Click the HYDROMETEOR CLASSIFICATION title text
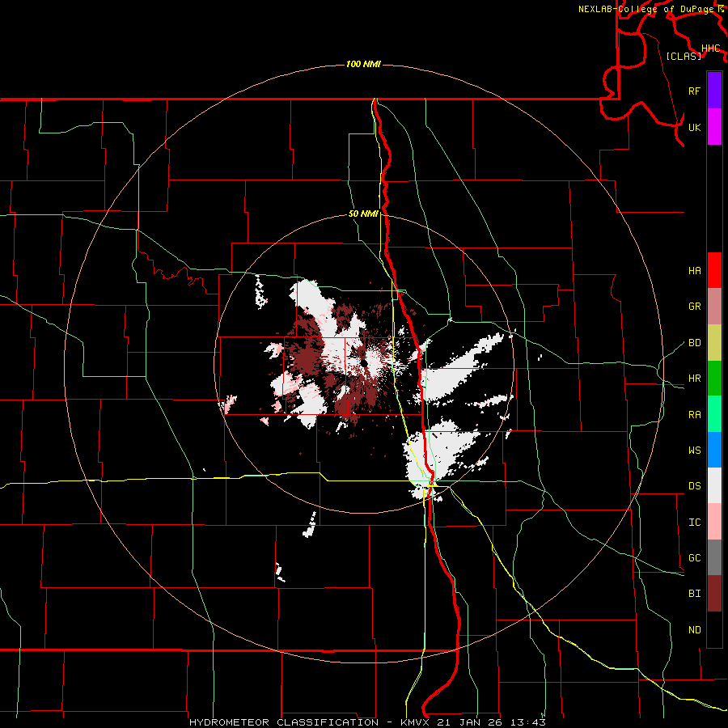This screenshot has width=728, height=728. [x=284, y=722]
